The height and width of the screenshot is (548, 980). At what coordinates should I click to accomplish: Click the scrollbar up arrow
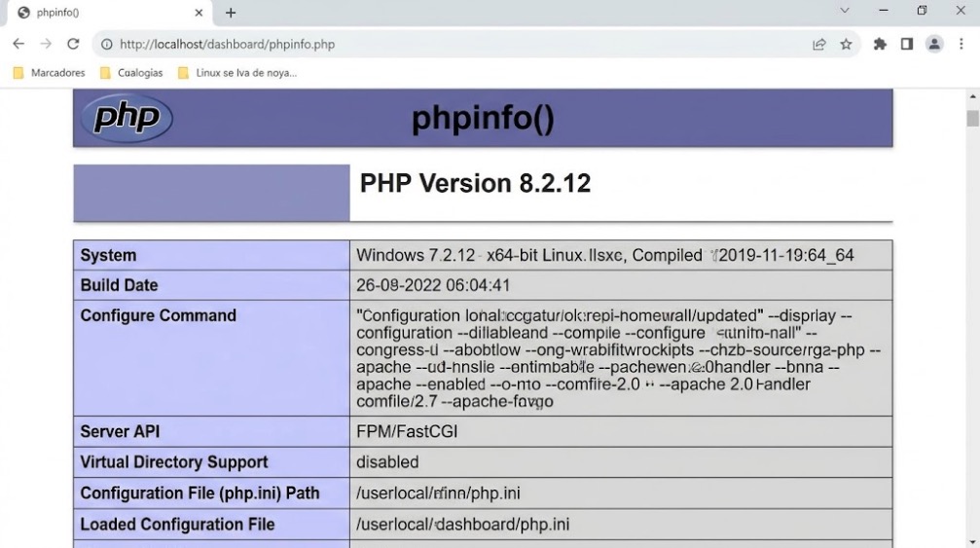pos(972,97)
